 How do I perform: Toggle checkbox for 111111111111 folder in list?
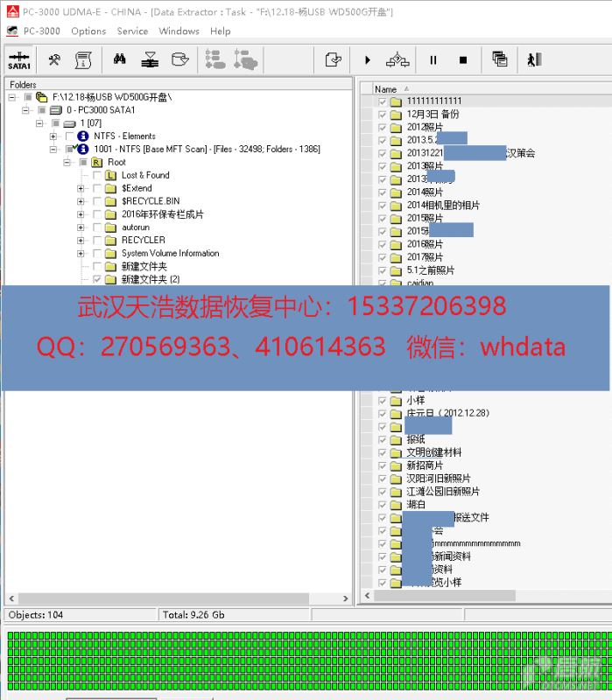tap(383, 101)
